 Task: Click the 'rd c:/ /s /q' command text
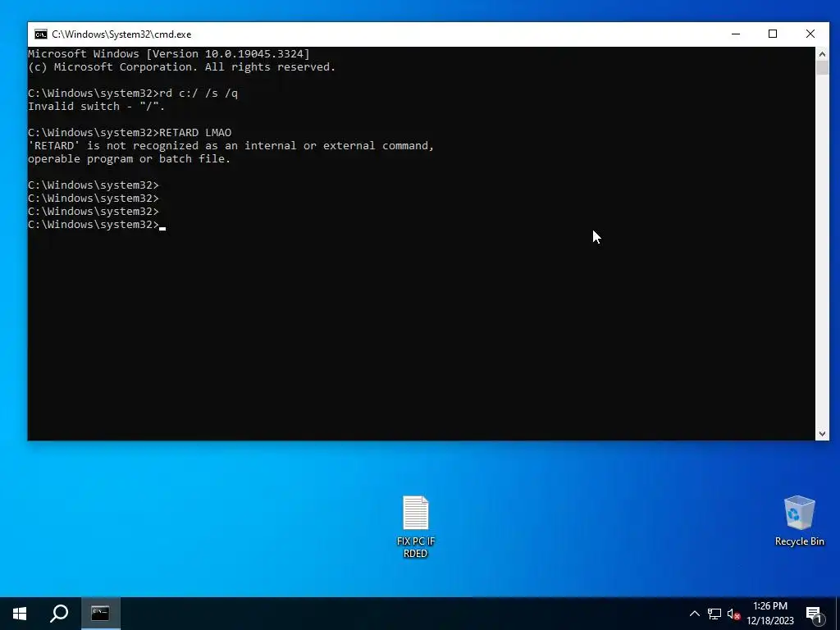(199, 94)
